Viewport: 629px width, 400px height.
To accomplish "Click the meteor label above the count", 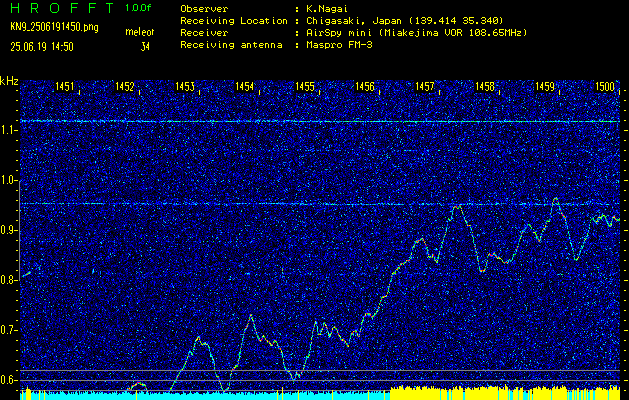I will (139, 32).
